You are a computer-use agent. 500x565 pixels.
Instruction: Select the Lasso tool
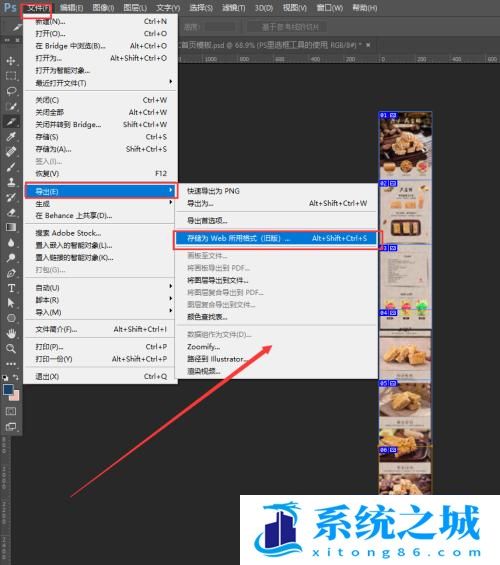click(x=11, y=91)
